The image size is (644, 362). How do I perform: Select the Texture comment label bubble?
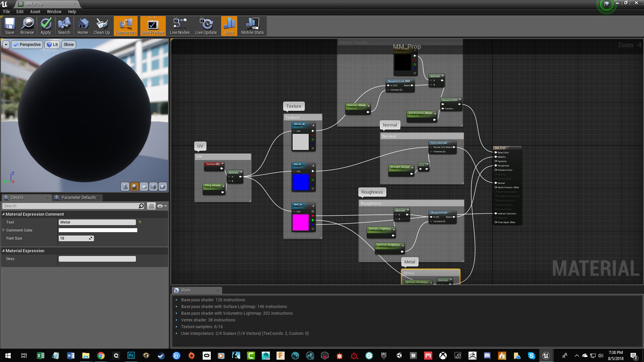294,106
